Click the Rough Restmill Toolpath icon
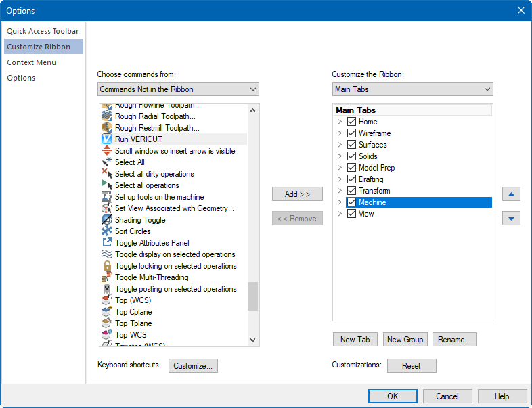This screenshot has width=532, height=408. tap(106, 127)
